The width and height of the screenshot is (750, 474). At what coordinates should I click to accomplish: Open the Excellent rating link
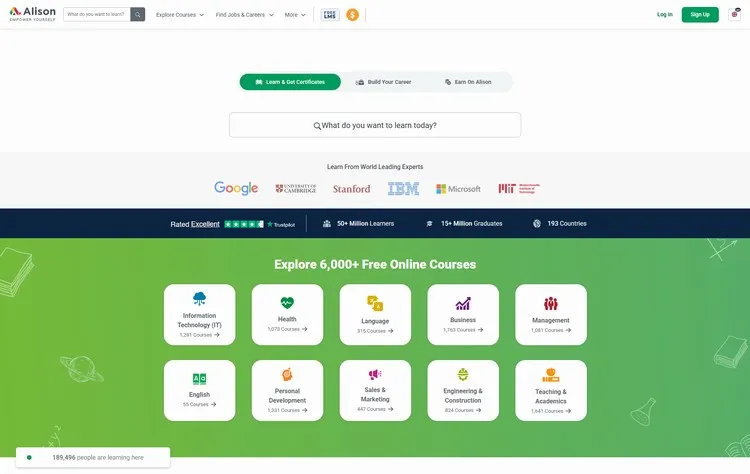(205, 224)
